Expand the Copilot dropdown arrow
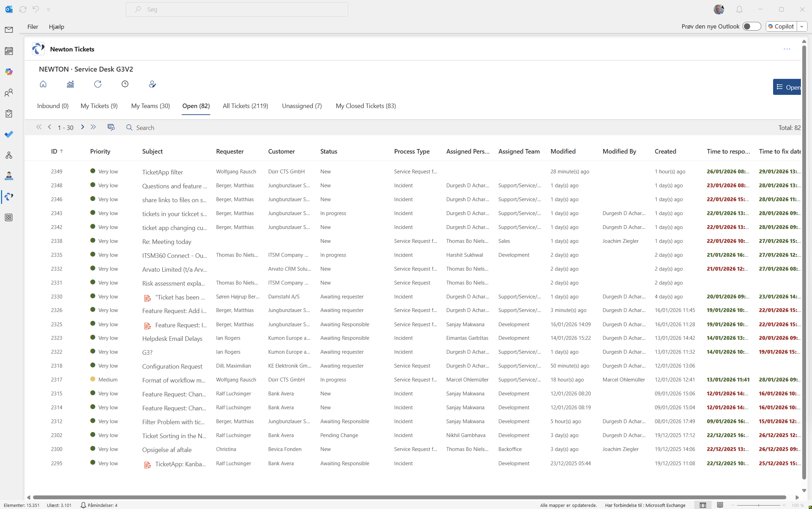Image resolution: width=812 pixels, height=509 pixels. coord(802,26)
